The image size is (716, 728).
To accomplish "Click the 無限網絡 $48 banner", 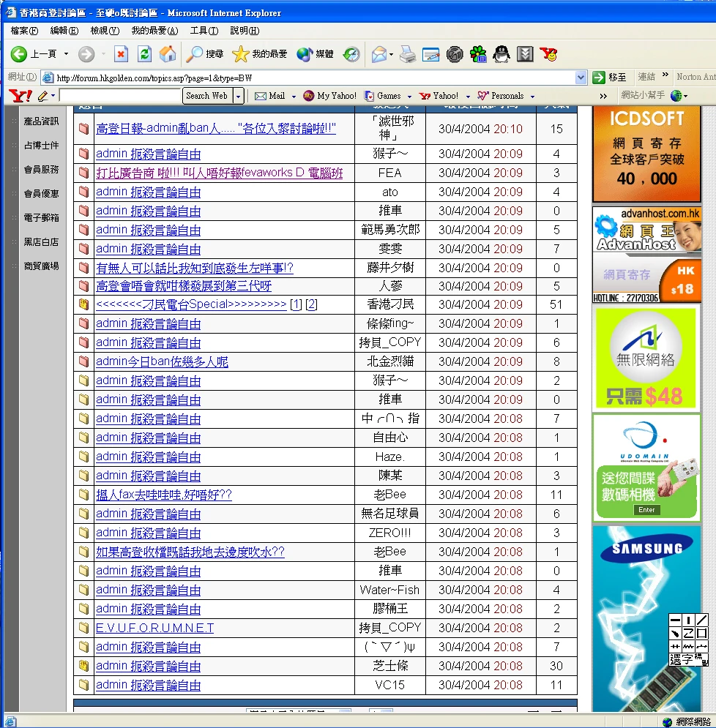I will (x=646, y=359).
